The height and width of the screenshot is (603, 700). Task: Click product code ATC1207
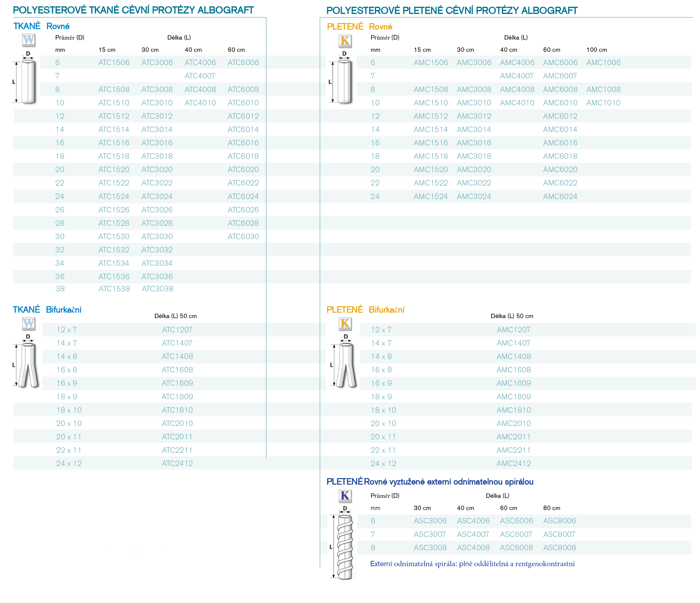[x=177, y=330]
